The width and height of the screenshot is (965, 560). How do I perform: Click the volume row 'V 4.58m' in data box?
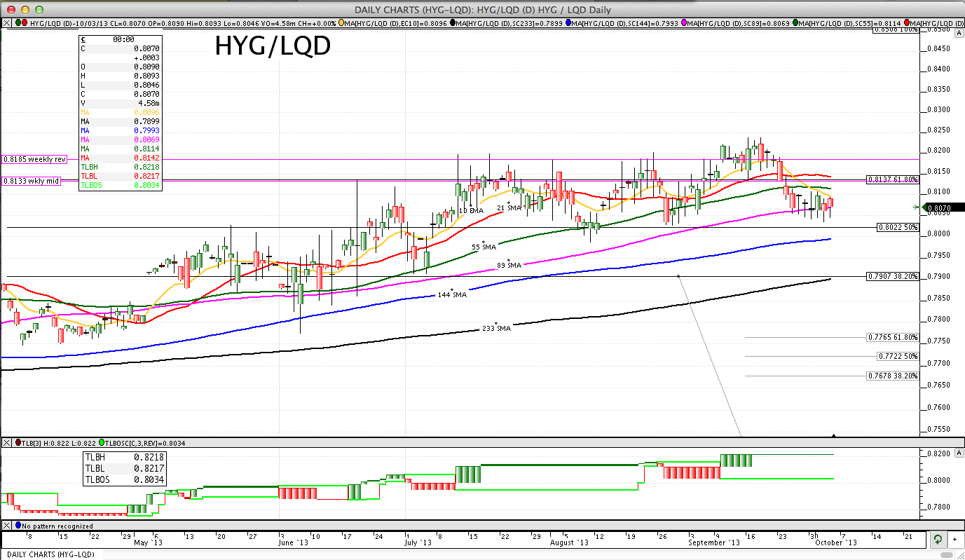tap(120, 103)
